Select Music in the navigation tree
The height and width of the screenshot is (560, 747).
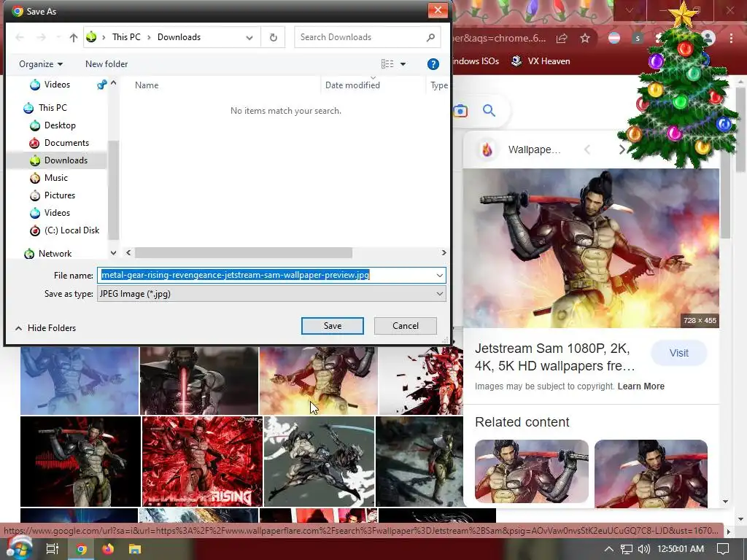(55, 178)
